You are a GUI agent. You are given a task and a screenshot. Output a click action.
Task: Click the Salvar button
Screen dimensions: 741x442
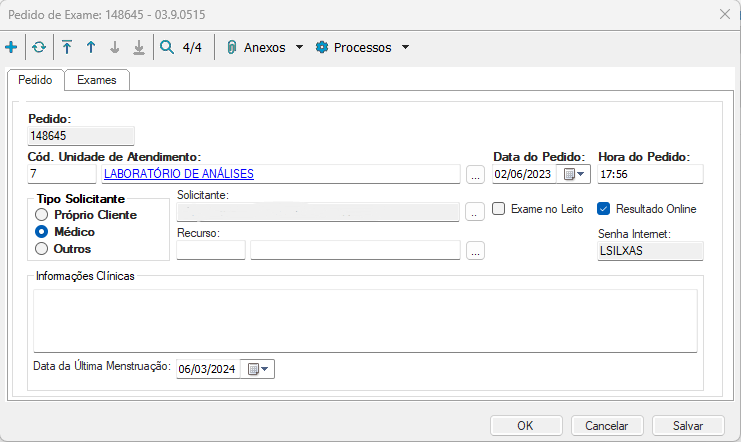pos(687,425)
